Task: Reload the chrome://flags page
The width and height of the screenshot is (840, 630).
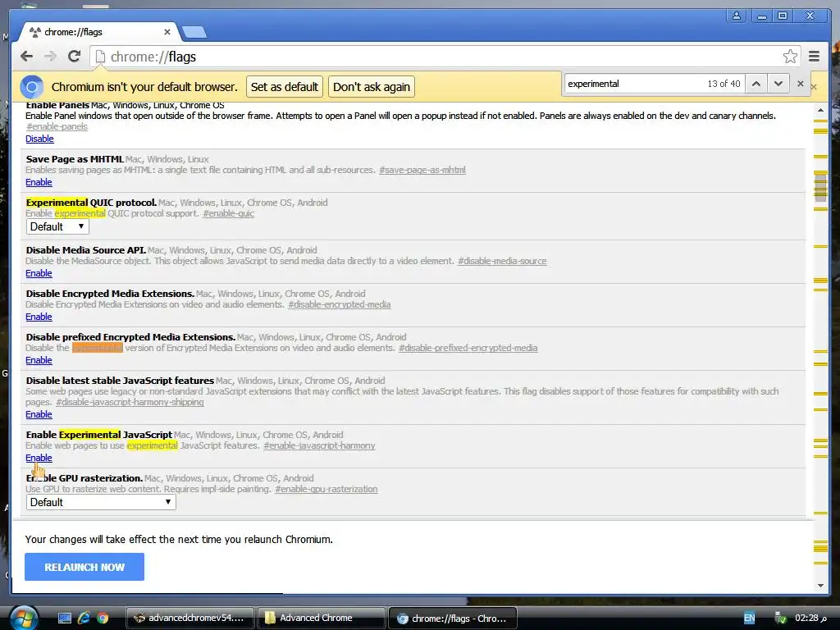Action: 74,57
